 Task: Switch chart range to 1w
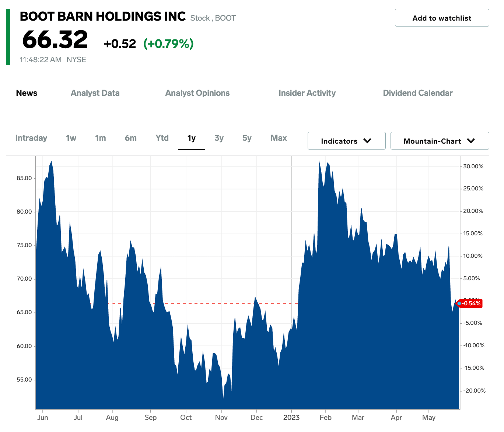coord(71,138)
